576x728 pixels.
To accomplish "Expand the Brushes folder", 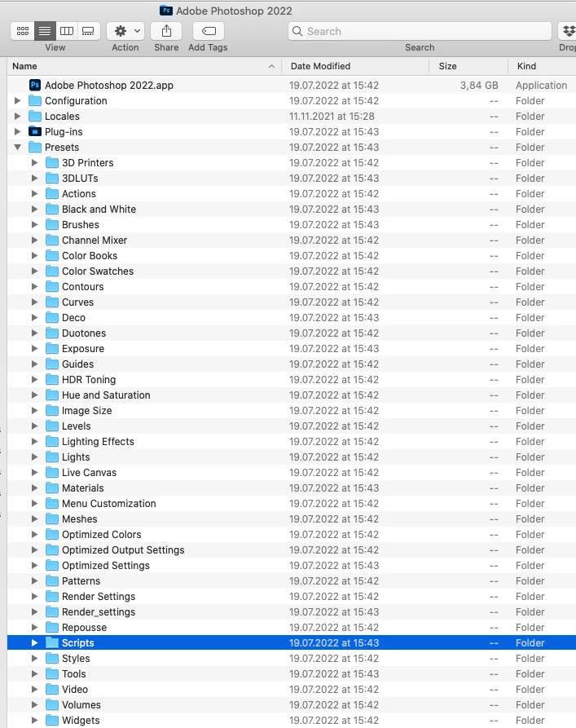I will pos(34,225).
